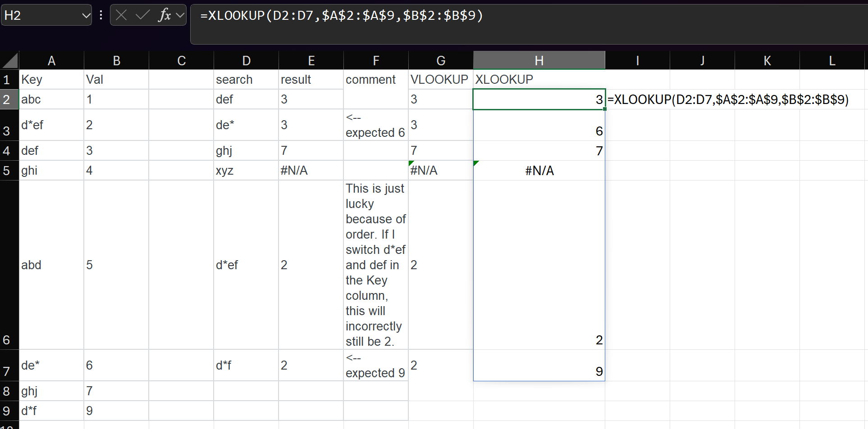Viewport: 868px width, 429px height.
Task: Expand the function dropdown next to fx
Action: point(180,16)
